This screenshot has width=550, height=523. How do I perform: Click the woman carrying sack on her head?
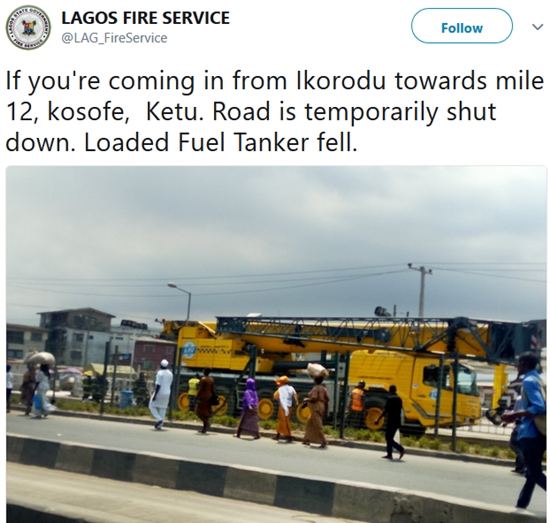tap(316, 404)
